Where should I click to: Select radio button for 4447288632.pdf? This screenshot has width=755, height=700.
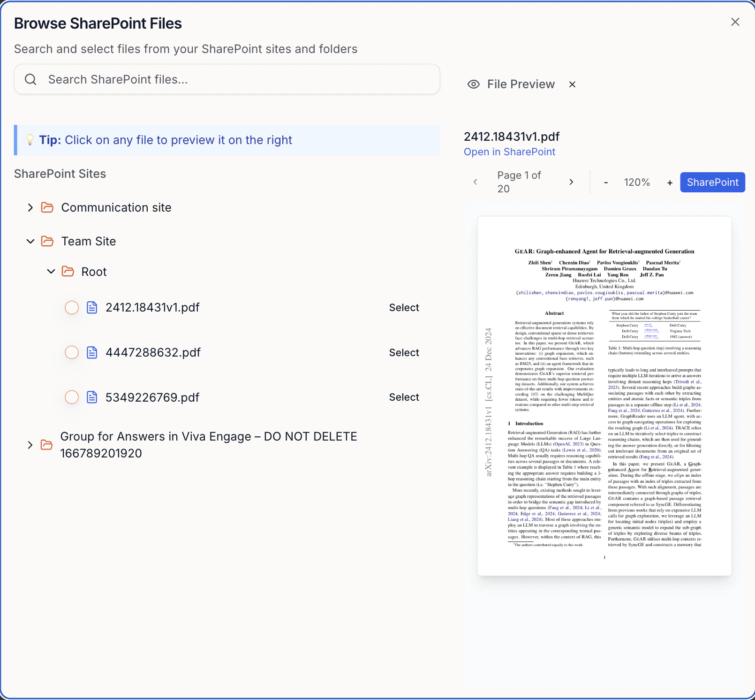click(72, 352)
